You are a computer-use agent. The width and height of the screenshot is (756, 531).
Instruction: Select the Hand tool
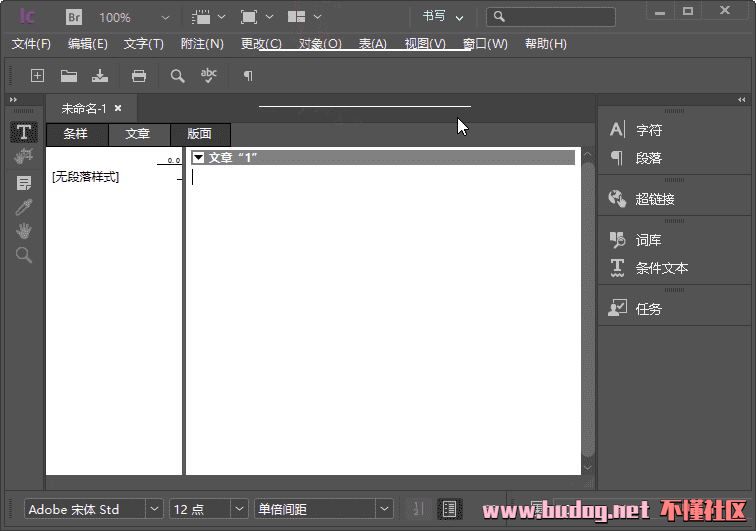click(24, 231)
